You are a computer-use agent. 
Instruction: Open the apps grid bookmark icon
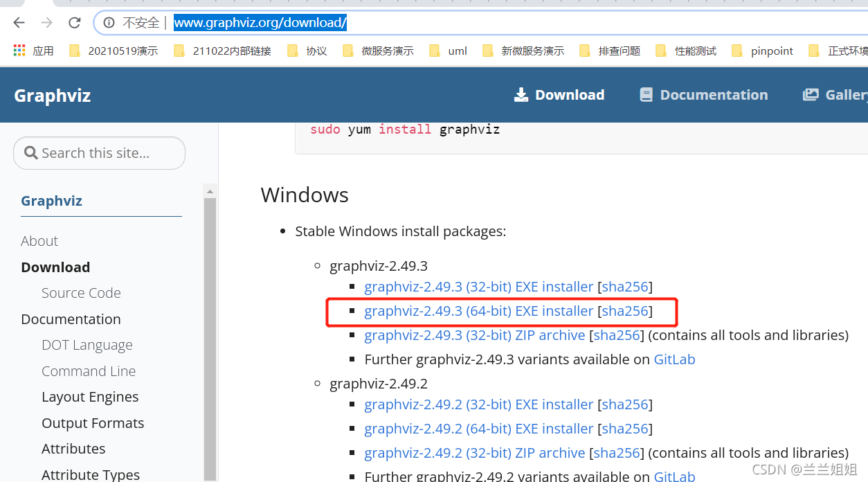(x=19, y=51)
